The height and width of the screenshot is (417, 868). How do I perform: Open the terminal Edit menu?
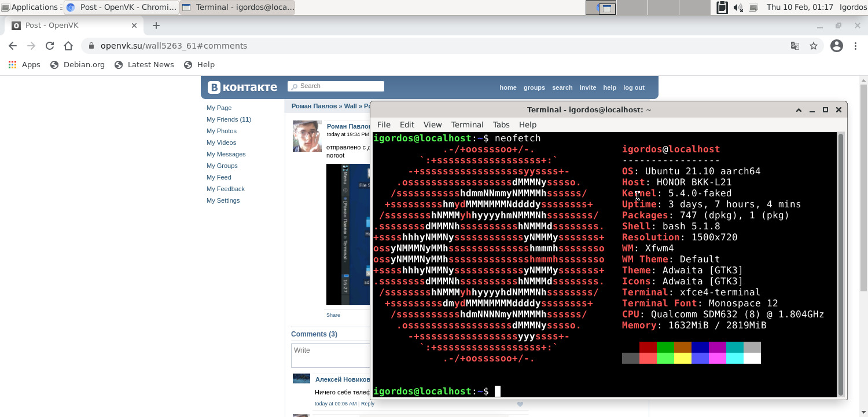coord(407,125)
